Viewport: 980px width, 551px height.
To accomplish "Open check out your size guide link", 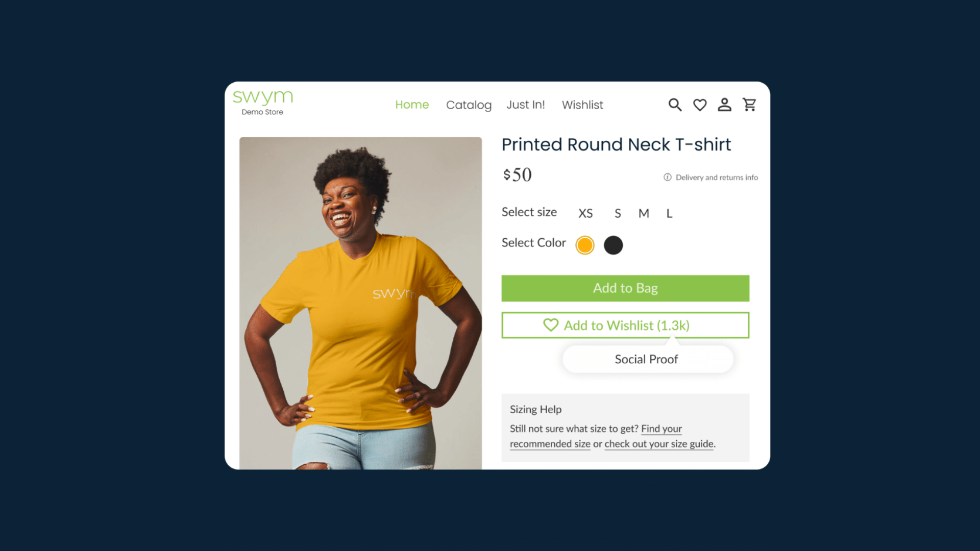I will click(x=659, y=444).
